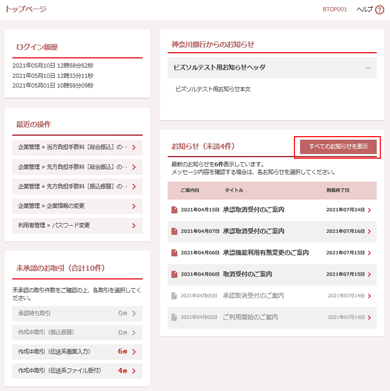Click arrow at end of 取消受付のご案内 row
Screen dimensions: 390x391
point(369,274)
